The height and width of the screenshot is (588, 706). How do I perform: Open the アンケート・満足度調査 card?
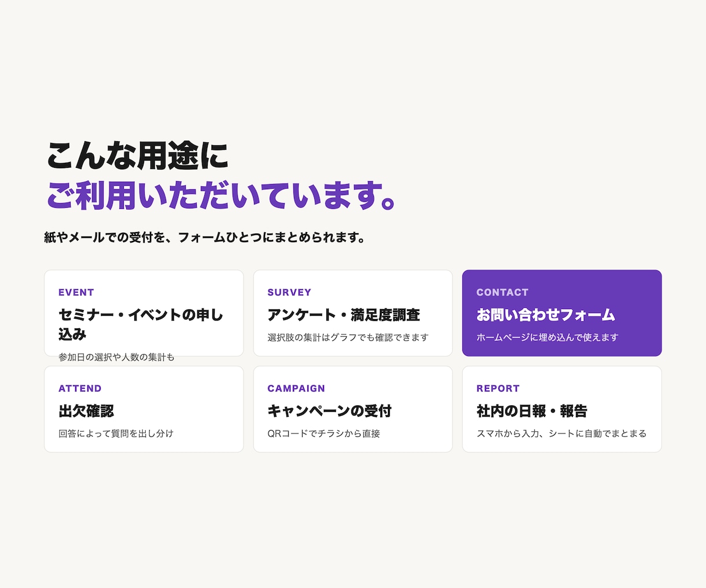point(353,313)
